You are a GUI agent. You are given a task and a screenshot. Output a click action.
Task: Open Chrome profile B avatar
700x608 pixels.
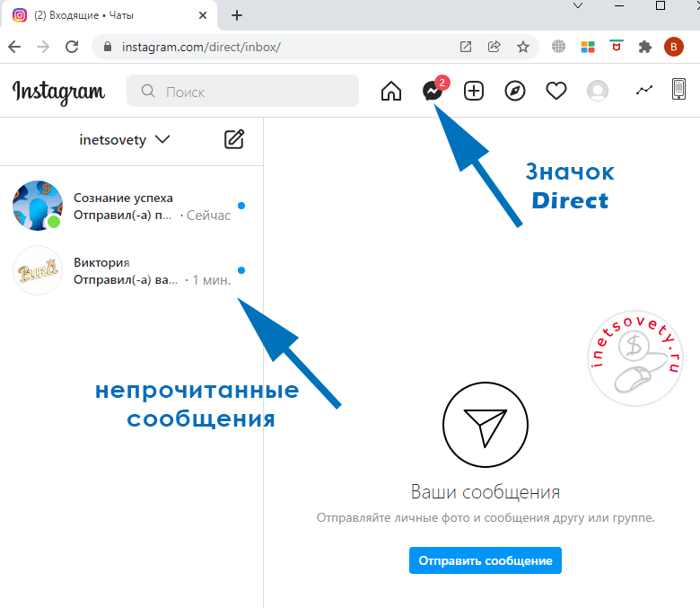(674, 47)
